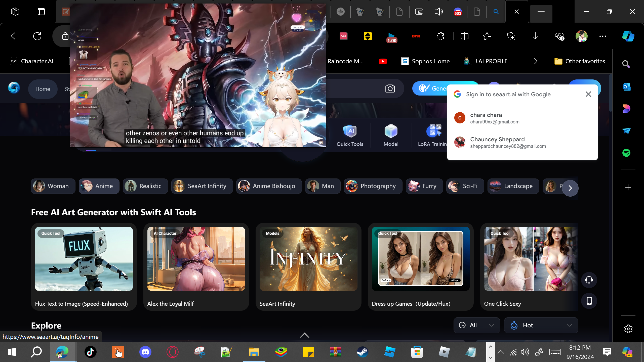Open Quick Tools shortcut
644x362 pixels.
(350, 135)
